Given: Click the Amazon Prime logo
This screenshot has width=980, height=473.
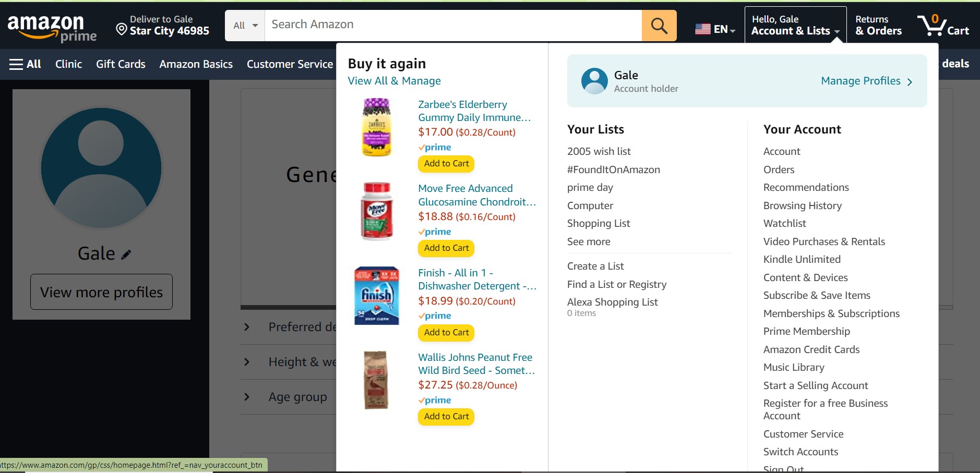Looking at the screenshot, I should 52,27.
